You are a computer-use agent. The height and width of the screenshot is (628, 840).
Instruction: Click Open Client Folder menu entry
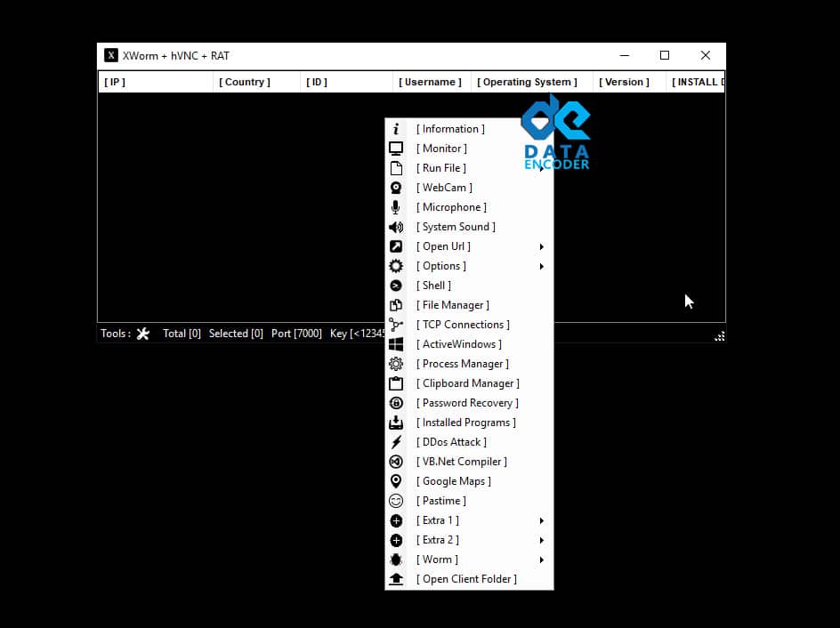(469, 579)
